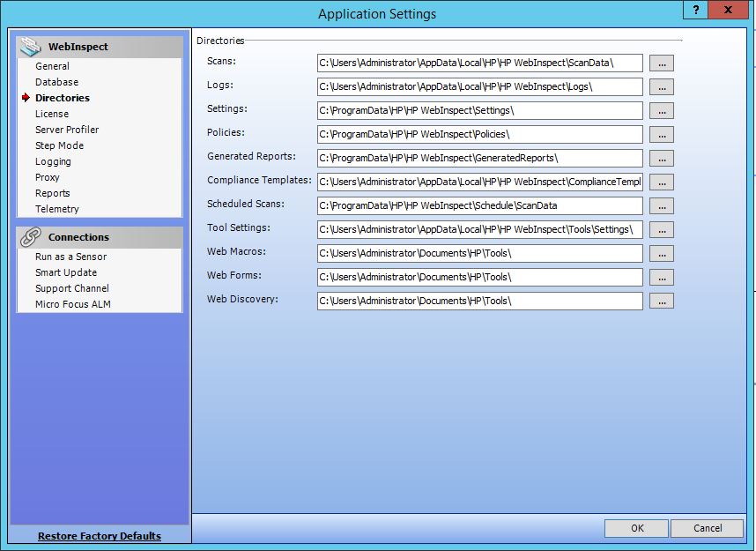Confirm changes with the OK button
This screenshot has width=756, height=551.
coord(636,528)
